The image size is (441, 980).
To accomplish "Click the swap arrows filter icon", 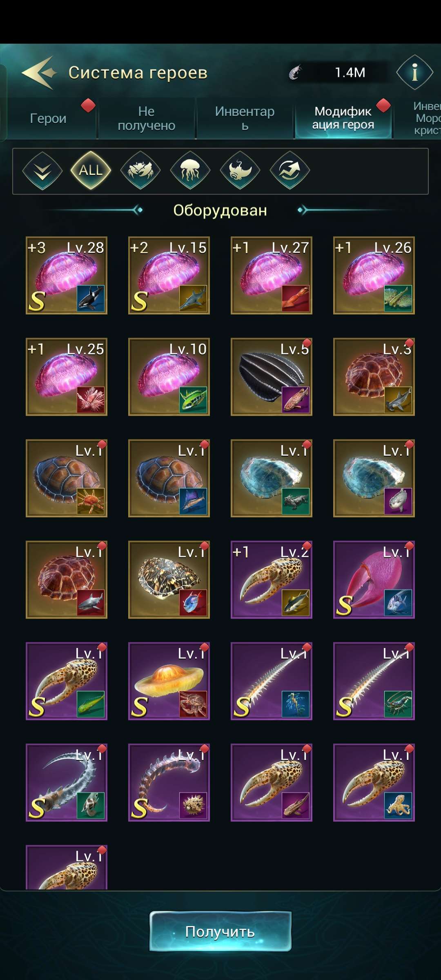I will (290, 170).
